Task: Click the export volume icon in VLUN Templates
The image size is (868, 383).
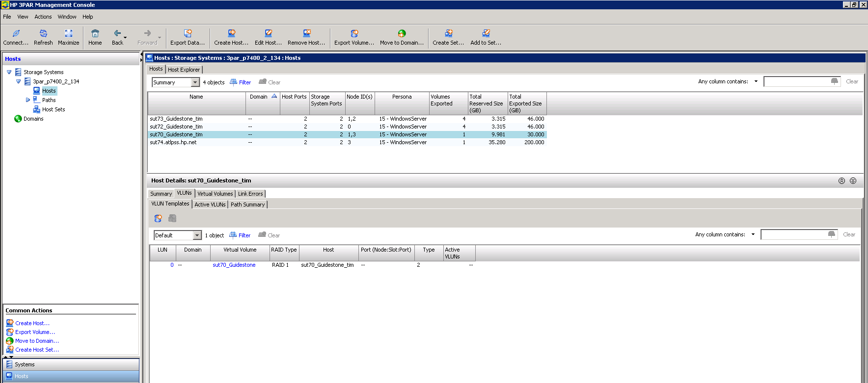Action: tap(158, 218)
